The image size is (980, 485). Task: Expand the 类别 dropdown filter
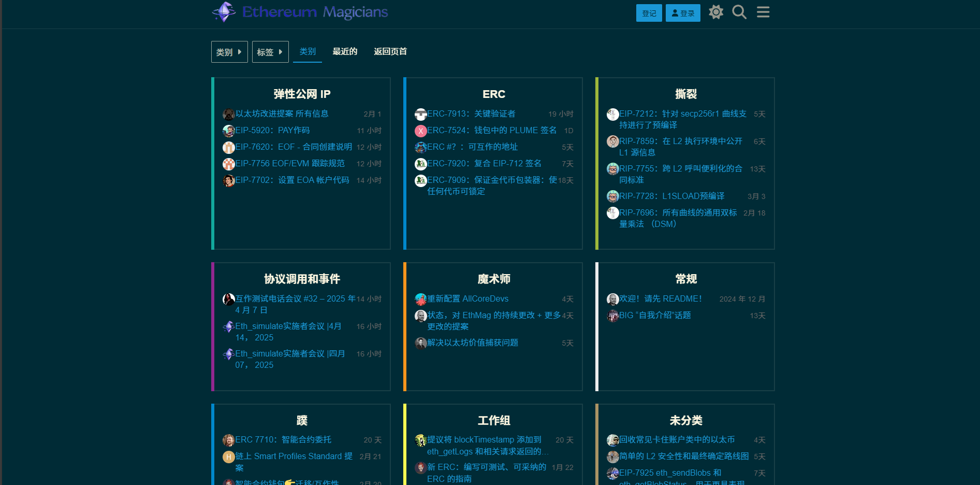tap(229, 52)
